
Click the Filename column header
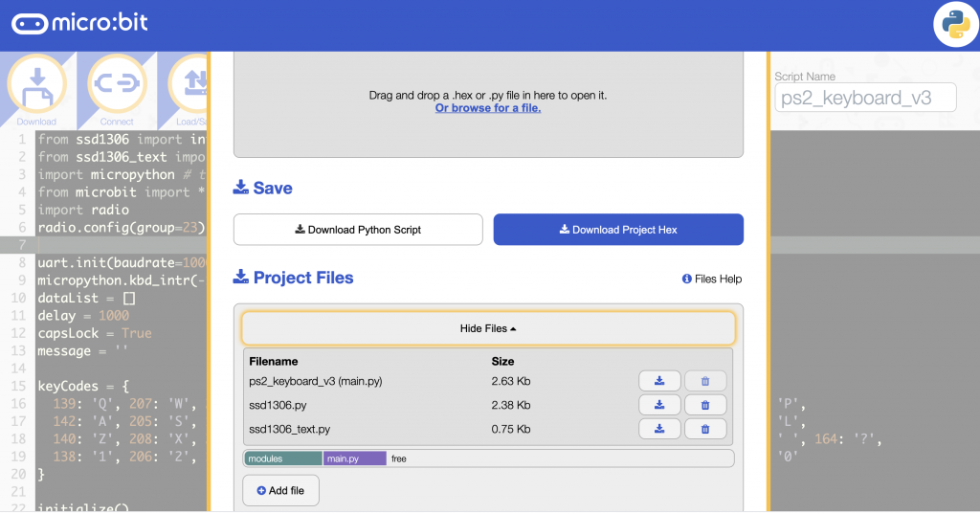tap(273, 362)
